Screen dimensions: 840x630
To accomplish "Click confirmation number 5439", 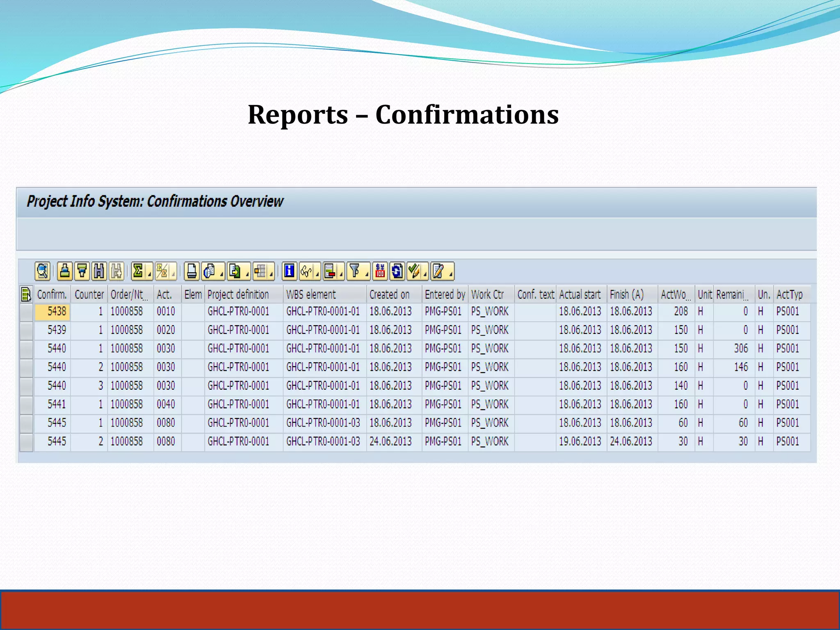I will [x=57, y=330].
